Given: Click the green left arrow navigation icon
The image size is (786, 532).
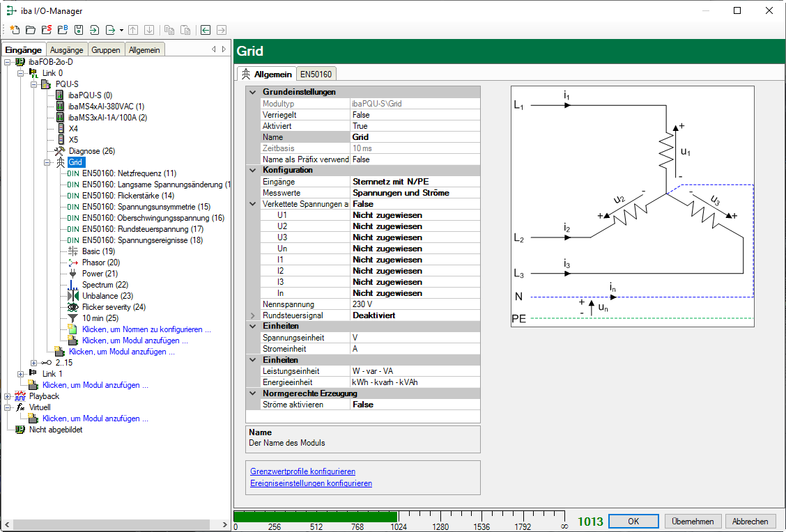Looking at the screenshot, I should [206, 30].
